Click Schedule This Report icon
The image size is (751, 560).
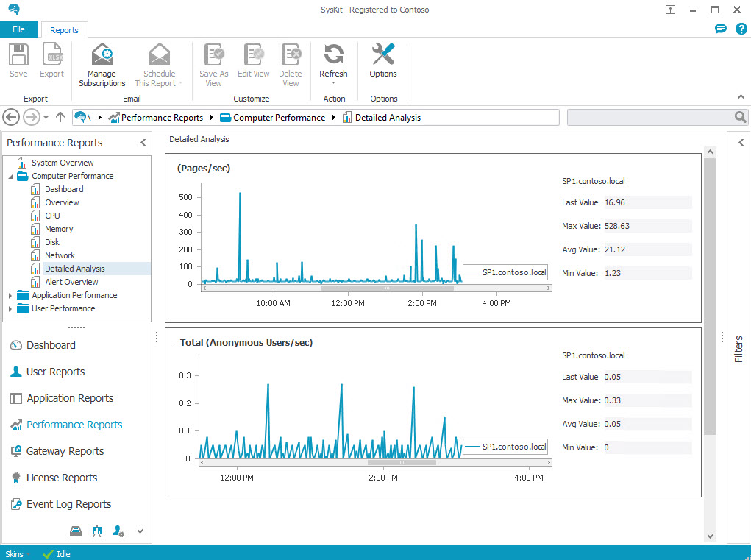point(160,54)
